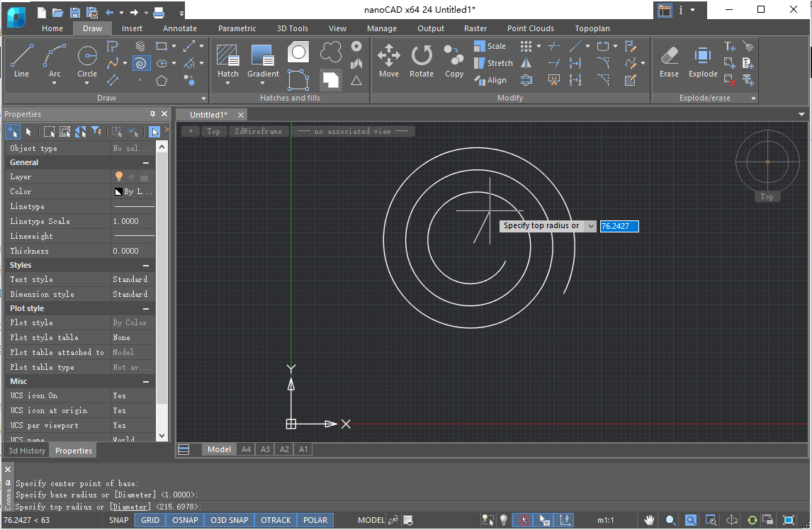The height and width of the screenshot is (530, 812).
Task: Click the Stretch tool
Action: coord(493,63)
